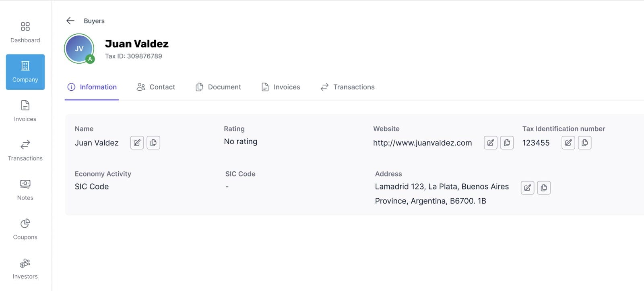Viewport: 644px width, 291px height.
Task: Copy the Name Juan Valdez
Action: click(153, 143)
